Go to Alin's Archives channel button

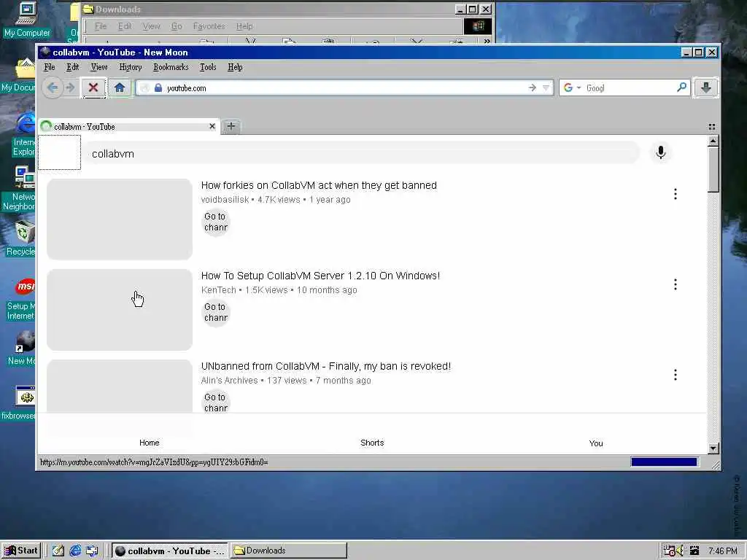coord(216,402)
